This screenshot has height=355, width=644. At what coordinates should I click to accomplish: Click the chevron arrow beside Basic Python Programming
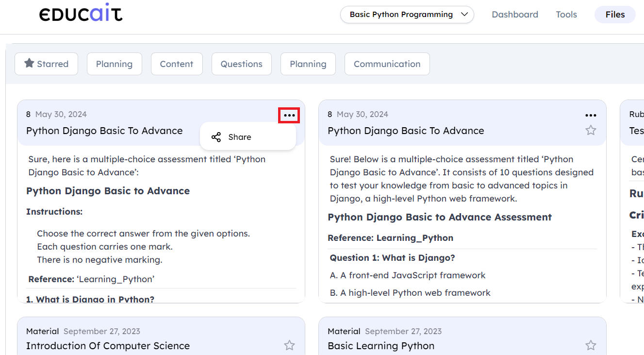pyautogui.click(x=464, y=15)
